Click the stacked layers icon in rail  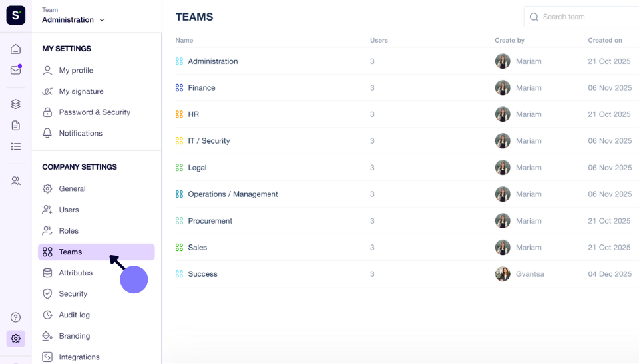coord(15,104)
